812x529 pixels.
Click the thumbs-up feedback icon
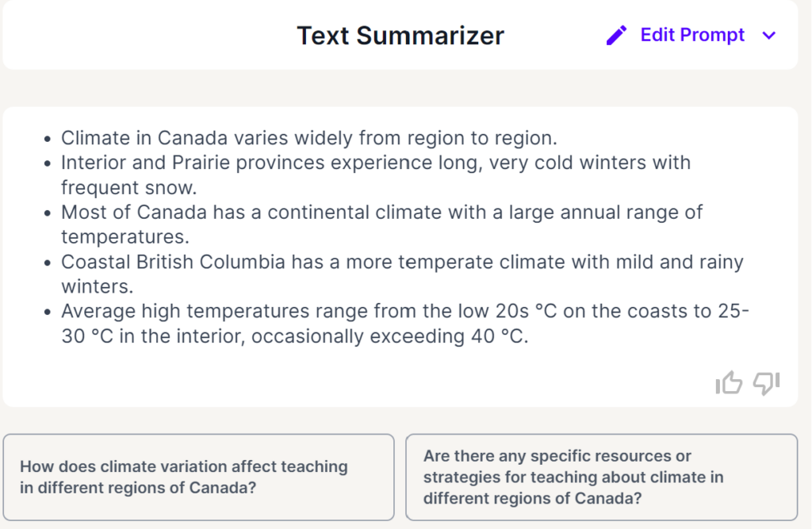click(729, 384)
